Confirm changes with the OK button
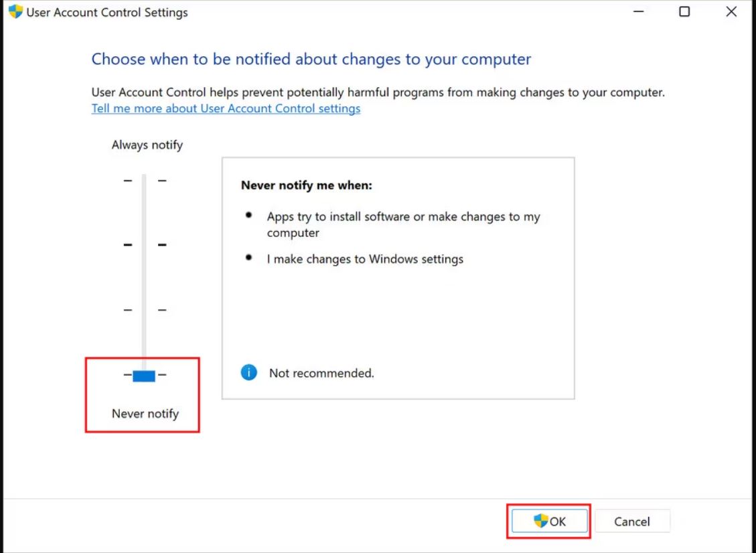This screenshot has width=756, height=553. pyautogui.click(x=549, y=521)
